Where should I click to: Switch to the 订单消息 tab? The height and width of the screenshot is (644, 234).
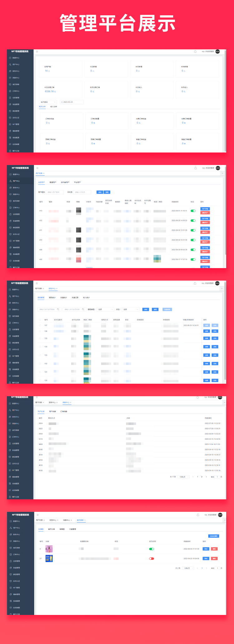pos(64,412)
